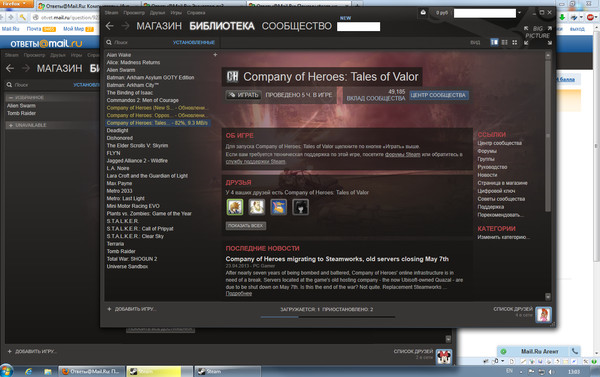Viewport: 600px width, 377px height.
Task: Click the first friend avatar thumbnail
Action: [x=235, y=207]
